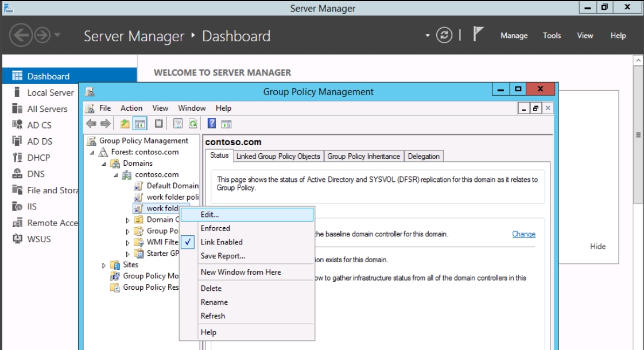Open AD CS role page
The image size is (644, 350).
pyautogui.click(x=40, y=125)
